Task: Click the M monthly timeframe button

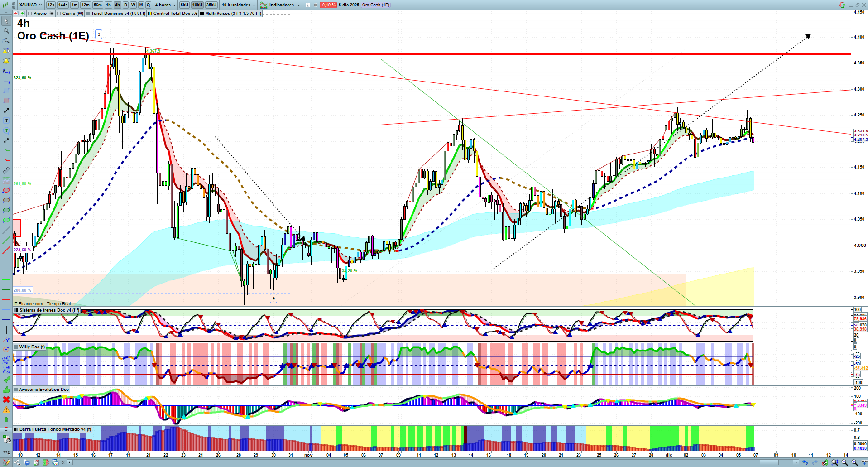Action: (x=141, y=5)
